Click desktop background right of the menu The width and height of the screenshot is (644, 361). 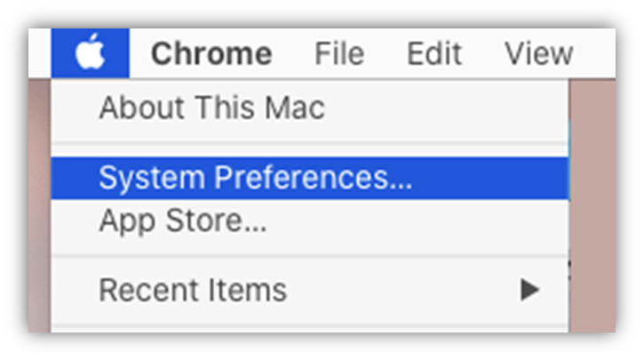592,205
